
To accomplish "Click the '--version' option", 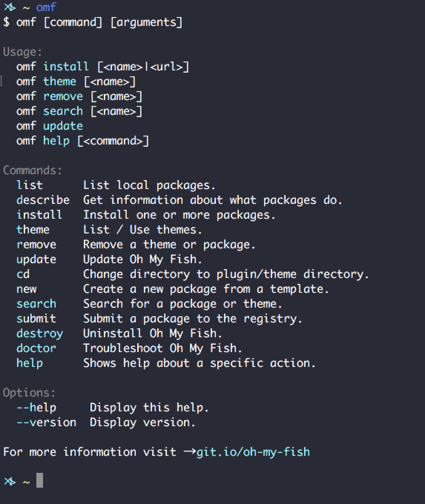I will pos(46,422).
